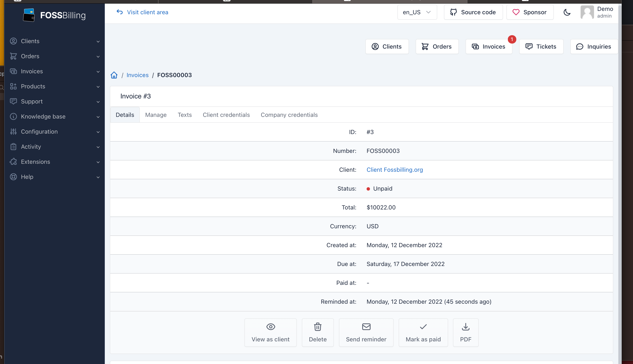Screen dimensions: 633x364
Task: Click the Demo admin profile avatar
Action: click(587, 12)
